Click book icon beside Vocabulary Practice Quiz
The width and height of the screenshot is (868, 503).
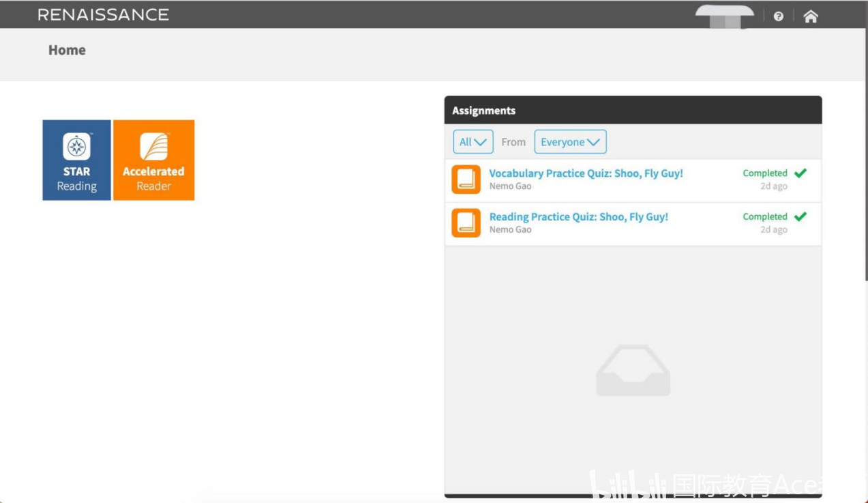click(x=466, y=179)
